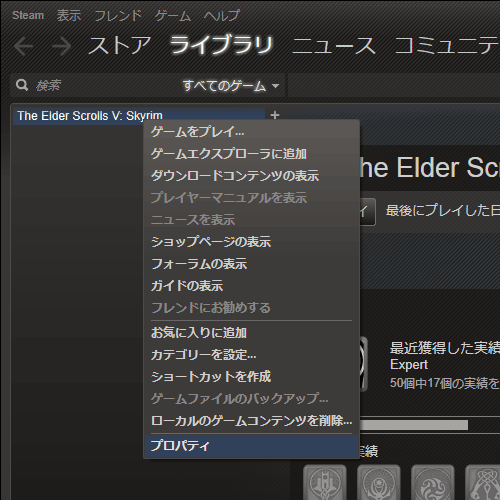Image resolution: width=500 pixels, height=500 pixels.
Task: Click 50個中17個の実績 achievement count text
Action: 444,383
